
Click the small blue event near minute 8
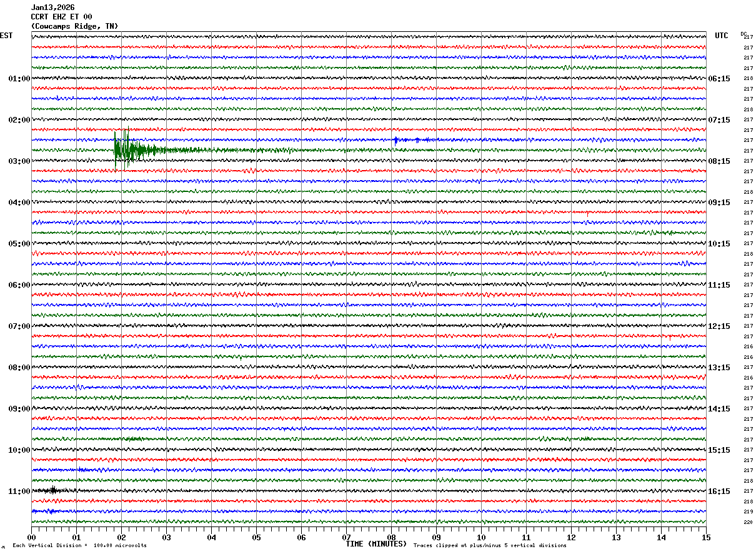[396, 140]
